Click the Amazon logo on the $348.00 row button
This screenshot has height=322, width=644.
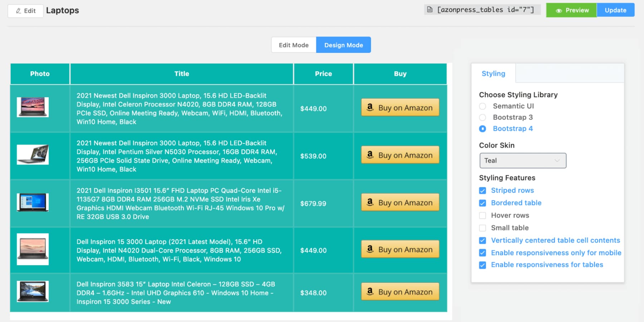[x=370, y=292]
